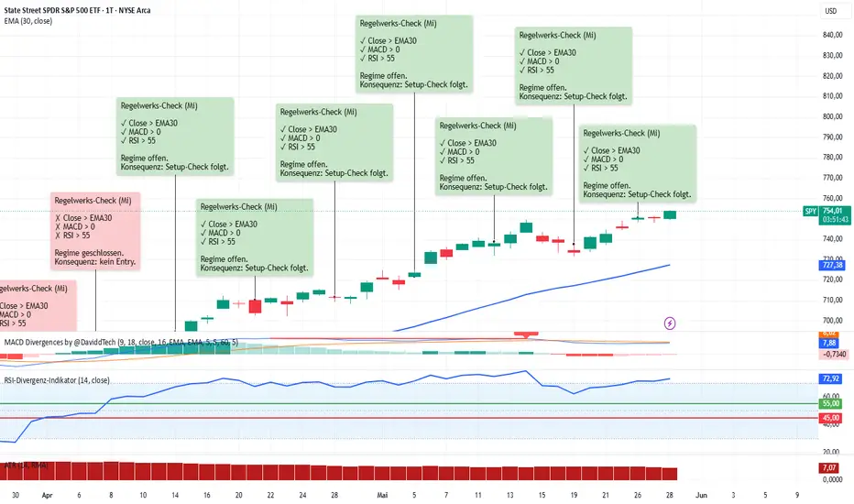Click the green 55,00 RSI level label

point(830,404)
